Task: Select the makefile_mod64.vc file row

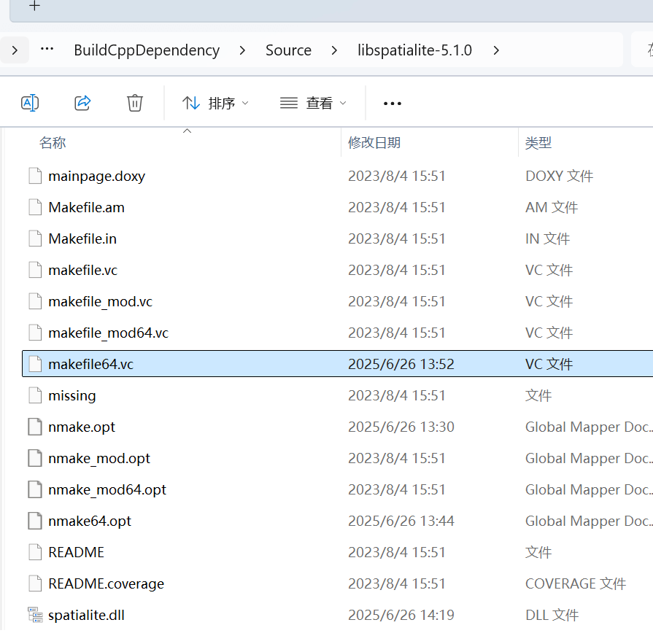Action: 108,333
